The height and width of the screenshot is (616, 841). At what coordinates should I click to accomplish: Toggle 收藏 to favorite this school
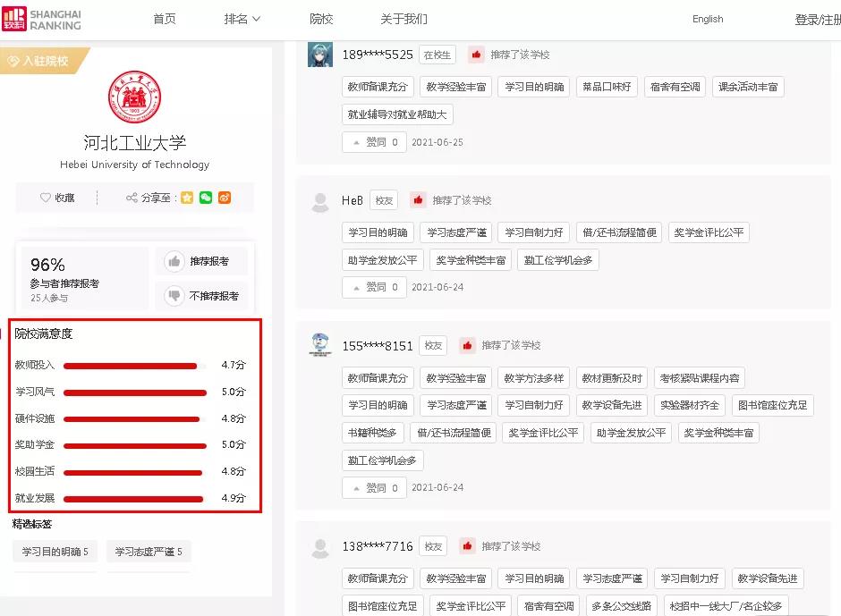pos(58,198)
